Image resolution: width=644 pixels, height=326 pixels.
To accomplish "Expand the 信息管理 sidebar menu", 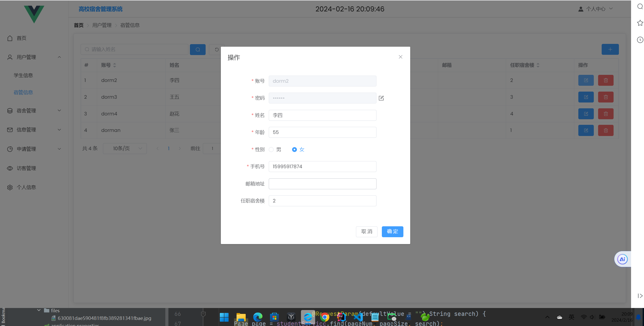I will click(x=34, y=130).
